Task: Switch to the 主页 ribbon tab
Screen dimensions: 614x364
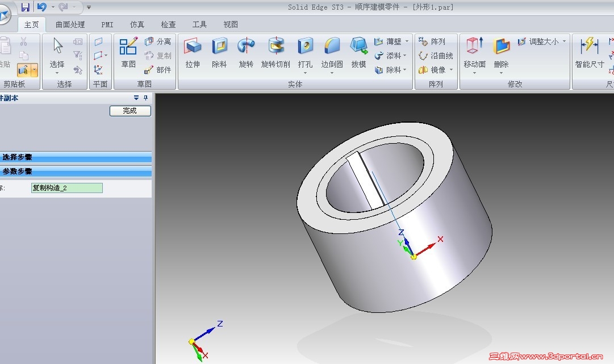Action: [x=32, y=24]
